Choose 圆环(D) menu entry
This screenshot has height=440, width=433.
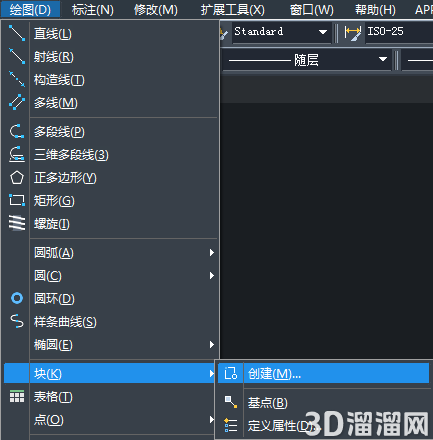(x=111, y=299)
